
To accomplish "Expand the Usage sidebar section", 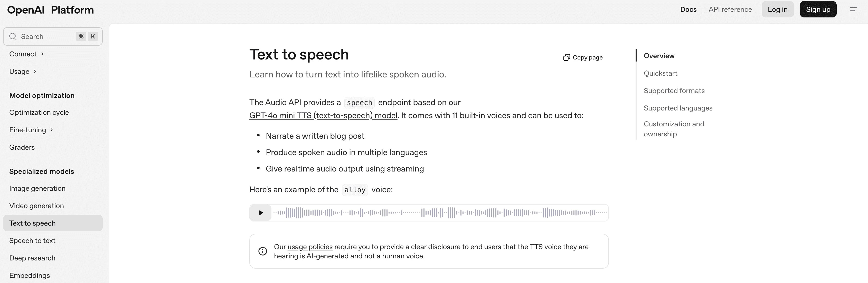I will 23,71.
